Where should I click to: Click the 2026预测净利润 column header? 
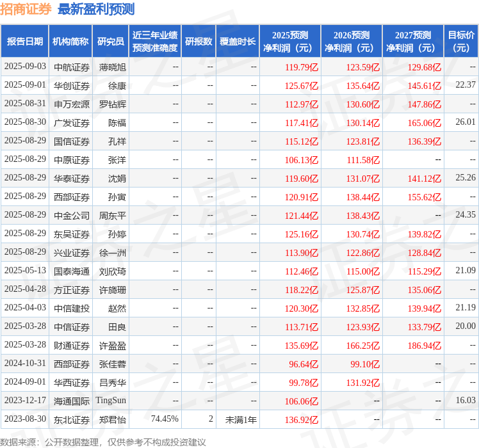pyautogui.click(x=352, y=41)
